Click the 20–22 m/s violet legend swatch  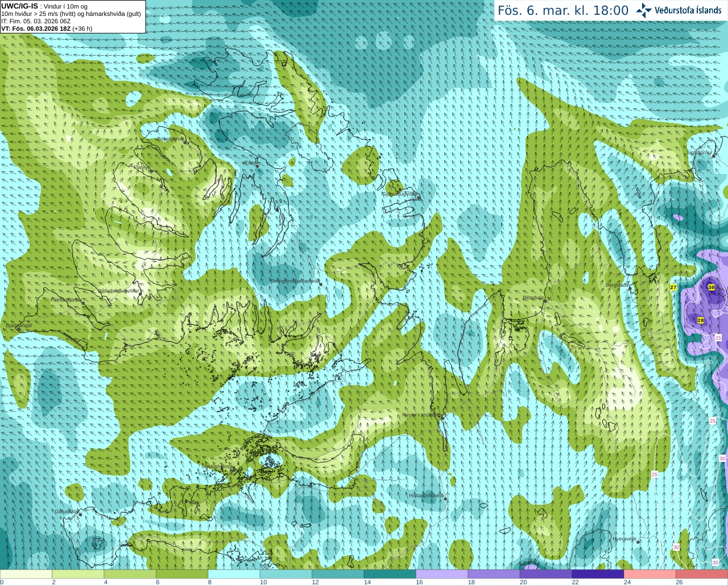click(x=546, y=574)
